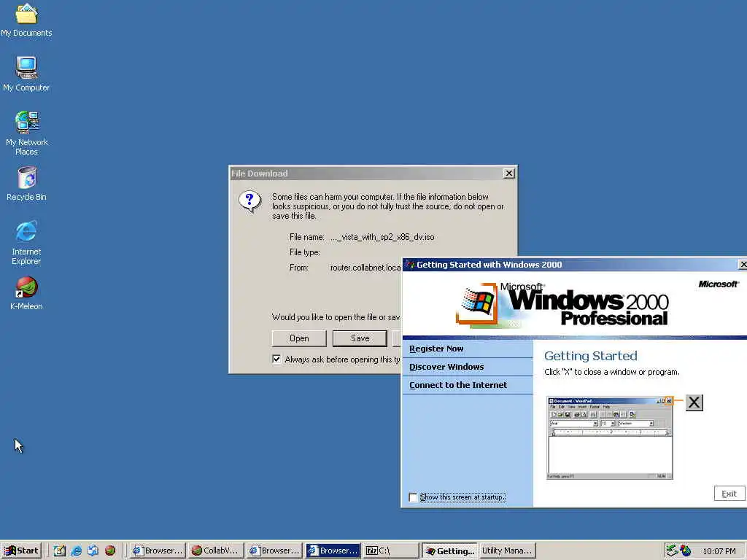747x560 pixels.
Task: Click the question mark icon in File Download
Action: pyautogui.click(x=249, y=201)
